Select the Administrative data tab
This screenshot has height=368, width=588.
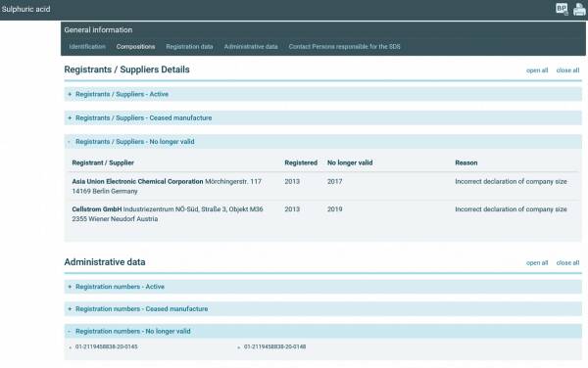pos(251,46)
